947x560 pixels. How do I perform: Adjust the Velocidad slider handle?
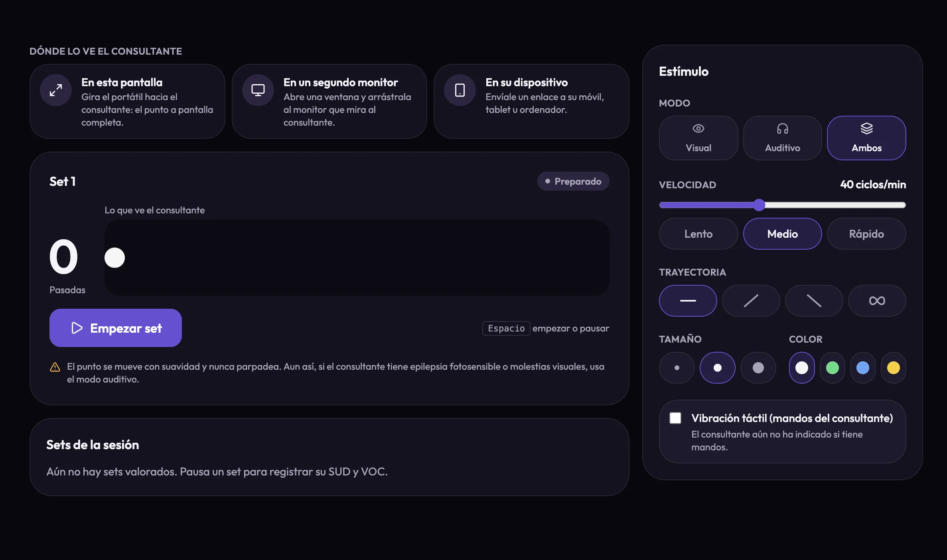[x=760, y=205]
